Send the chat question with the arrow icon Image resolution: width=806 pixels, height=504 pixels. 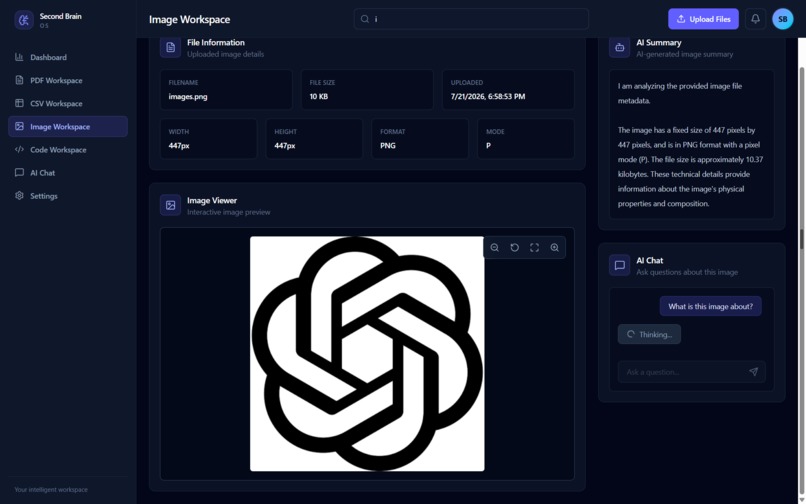[x=754, y=372]
